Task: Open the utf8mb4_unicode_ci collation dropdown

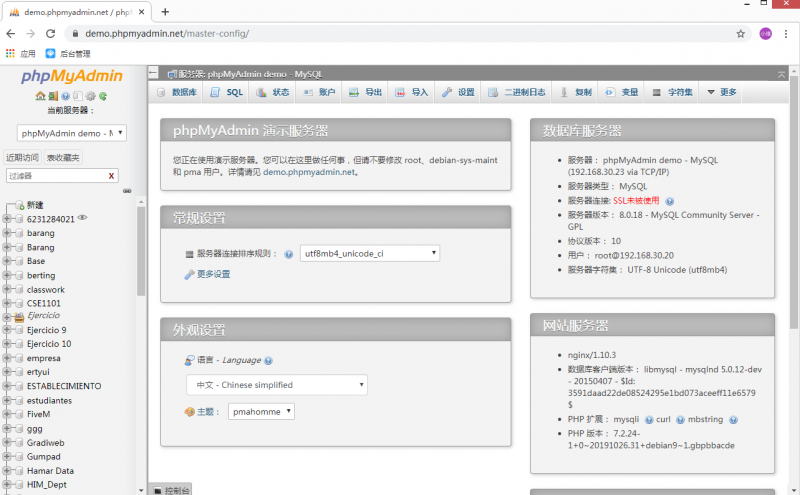Action: (370, 254)
